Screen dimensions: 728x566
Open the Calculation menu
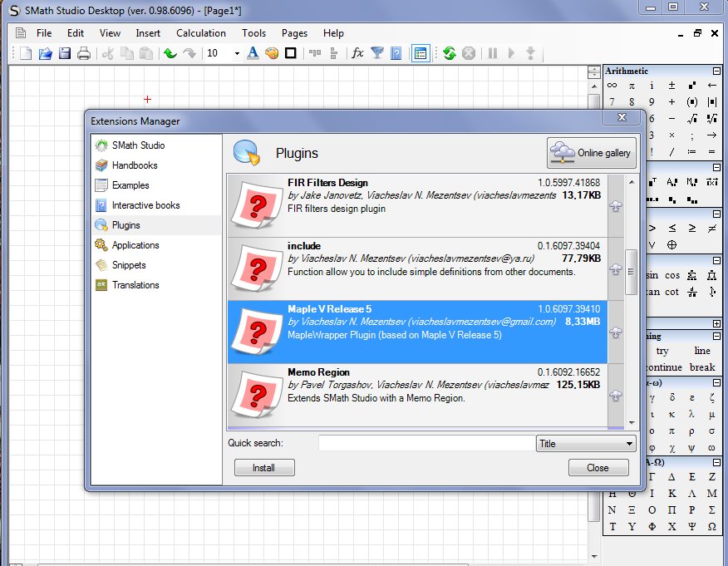pyautogui.click(x=200, y=33)
